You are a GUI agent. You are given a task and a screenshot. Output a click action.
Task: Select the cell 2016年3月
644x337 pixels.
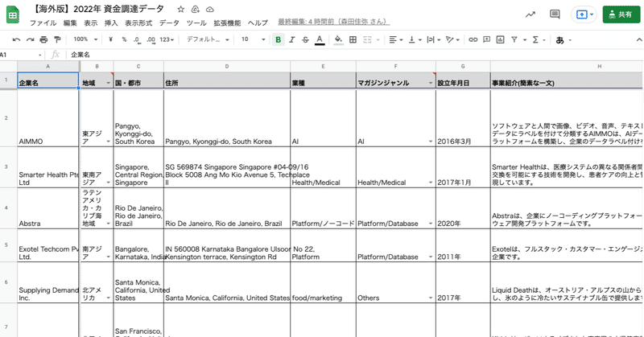click(463, 117)
